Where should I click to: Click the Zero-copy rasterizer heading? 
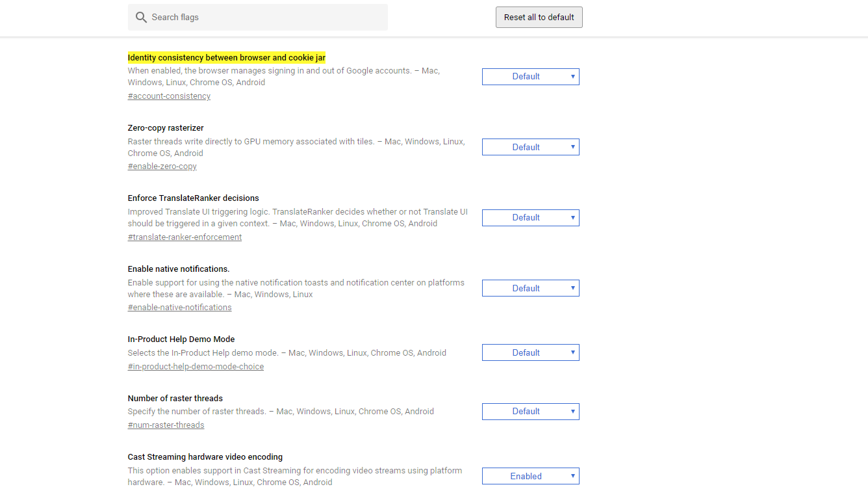166,128
